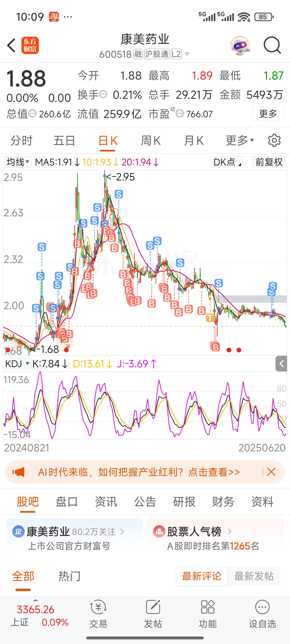Image resolution: width=290 pixels, height=644 pixels.
Task: Collapse side panel with left arrow button
Action: [x=281, y=364]
